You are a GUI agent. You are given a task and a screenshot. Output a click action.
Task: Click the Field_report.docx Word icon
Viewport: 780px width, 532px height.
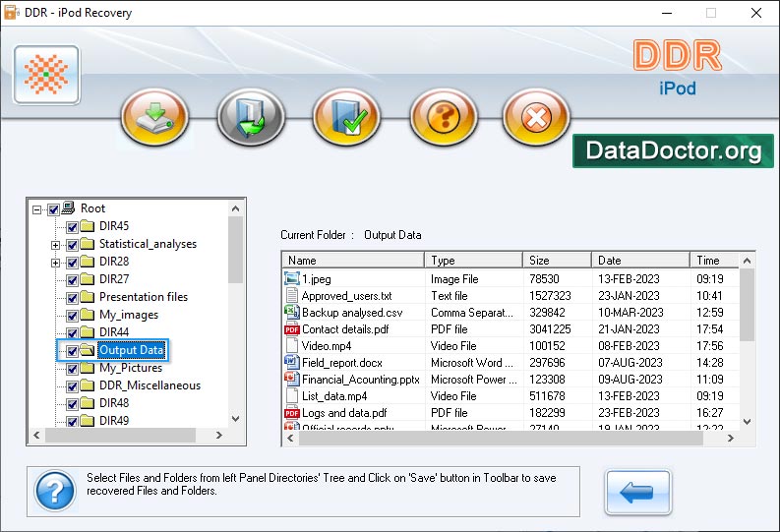click(291, 362)
